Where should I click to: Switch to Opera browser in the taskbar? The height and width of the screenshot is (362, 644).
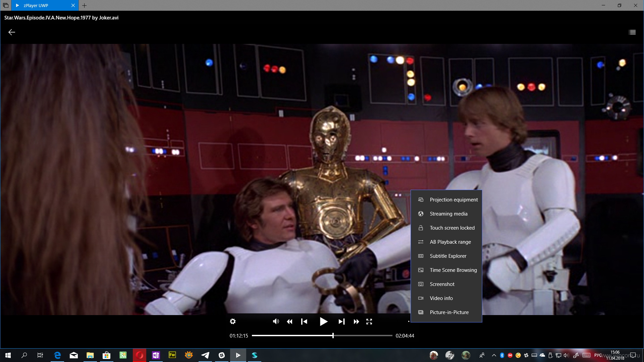pyautogui.click(x=140, y=355)
